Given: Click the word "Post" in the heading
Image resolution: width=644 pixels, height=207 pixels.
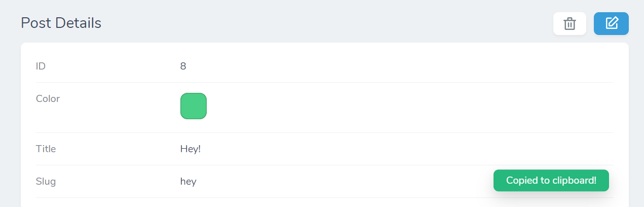Looking at the screenshot, I should (x=34, y=23).
